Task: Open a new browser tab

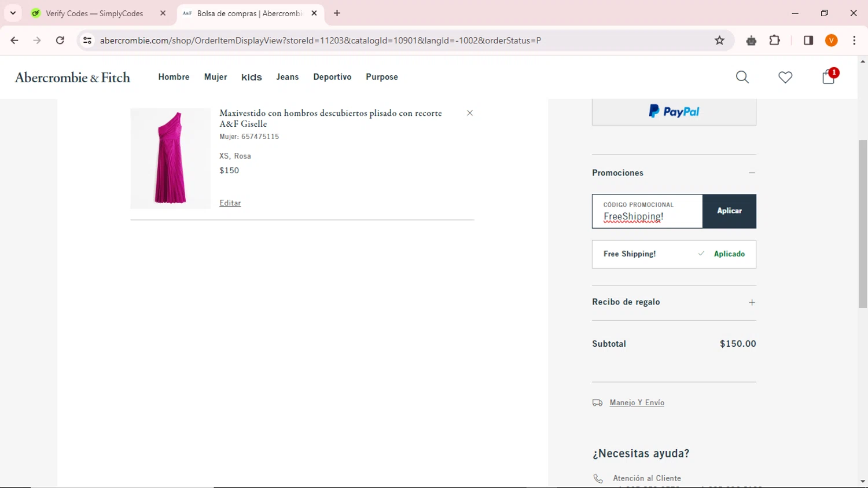Action: click(x=337, y=13)
